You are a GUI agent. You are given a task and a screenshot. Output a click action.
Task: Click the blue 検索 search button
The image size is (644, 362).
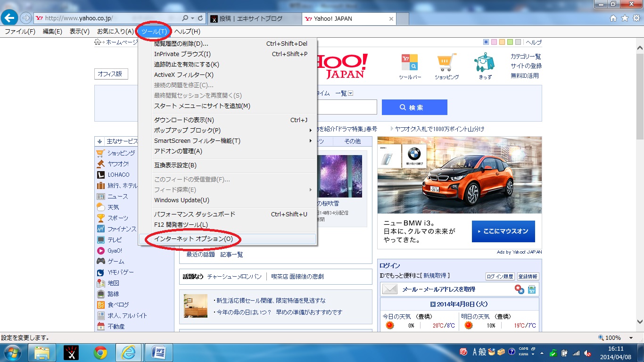[x=414, y=107]
